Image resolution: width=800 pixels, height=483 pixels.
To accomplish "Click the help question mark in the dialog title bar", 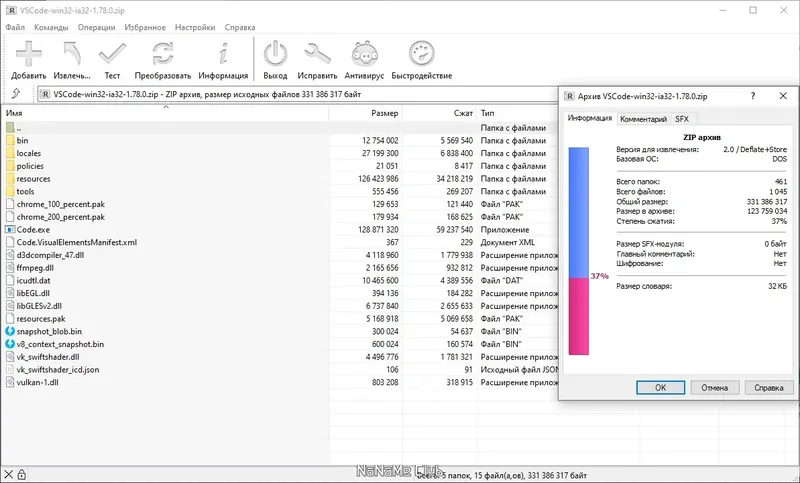I will click(753, 96).
